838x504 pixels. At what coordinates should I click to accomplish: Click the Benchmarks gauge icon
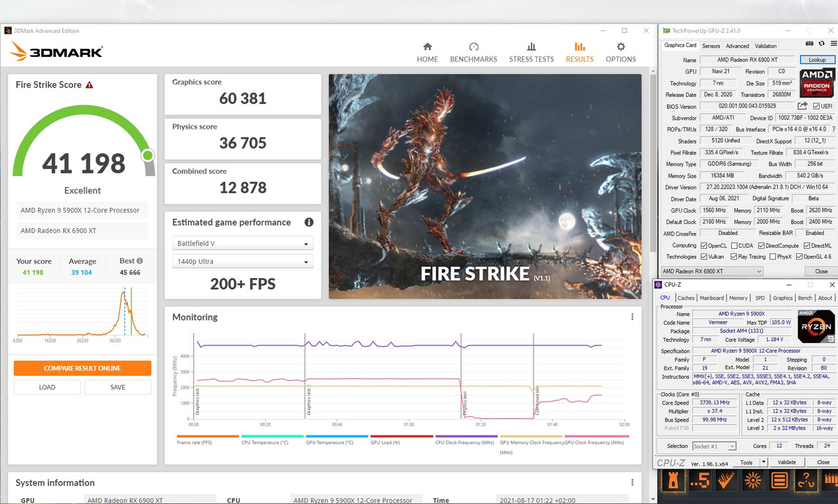point(474,47)
